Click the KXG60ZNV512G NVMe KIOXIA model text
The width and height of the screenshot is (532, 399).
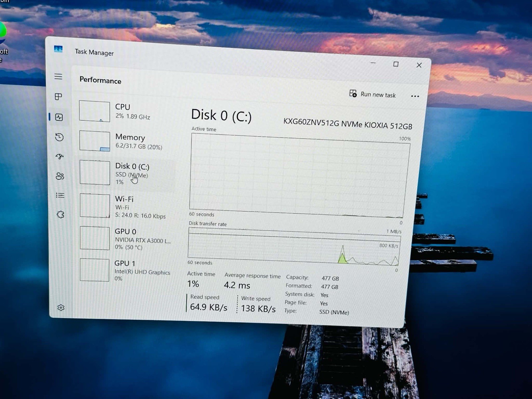click(347, 124)
